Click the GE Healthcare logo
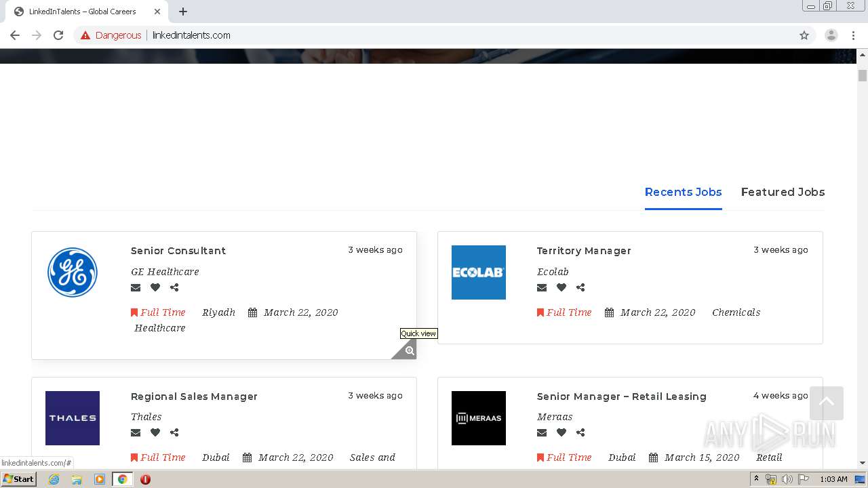 [x=73, y=272]
